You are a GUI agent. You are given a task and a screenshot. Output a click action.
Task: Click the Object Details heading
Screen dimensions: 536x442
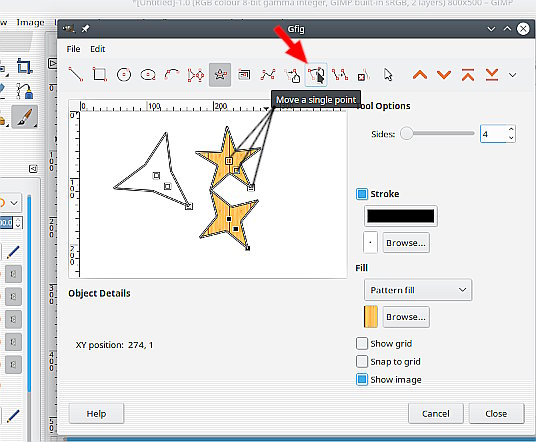click(x=99, y=293)
